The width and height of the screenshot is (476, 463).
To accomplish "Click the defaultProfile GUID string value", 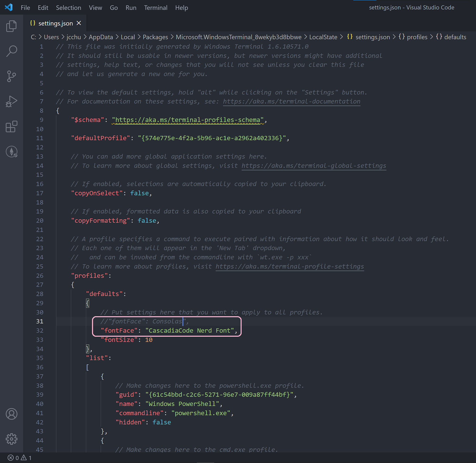I will pos(212,138).
